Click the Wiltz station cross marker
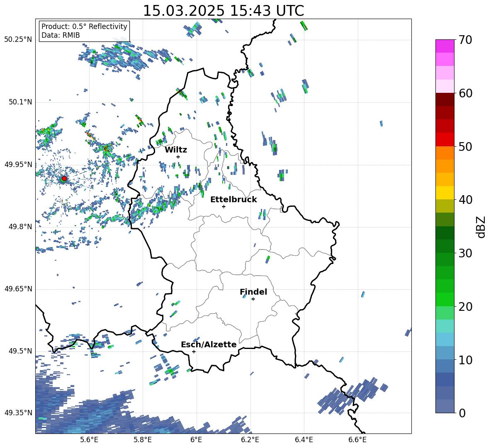 (x=178, y=157)
